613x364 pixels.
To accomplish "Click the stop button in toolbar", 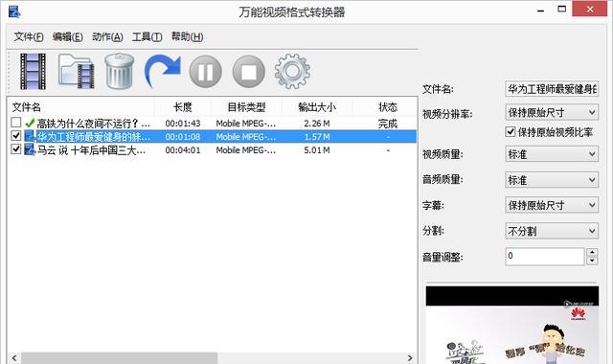I will 249,72.
